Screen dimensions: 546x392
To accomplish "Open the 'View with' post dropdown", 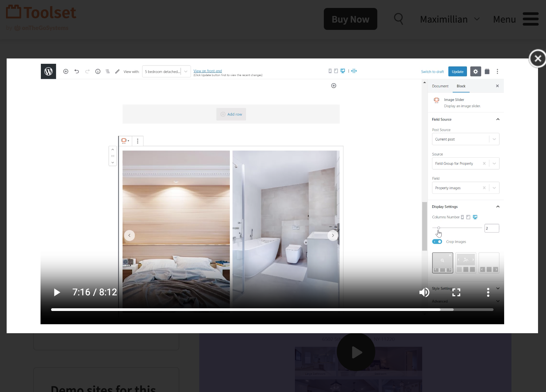I will tap(166, 71).
